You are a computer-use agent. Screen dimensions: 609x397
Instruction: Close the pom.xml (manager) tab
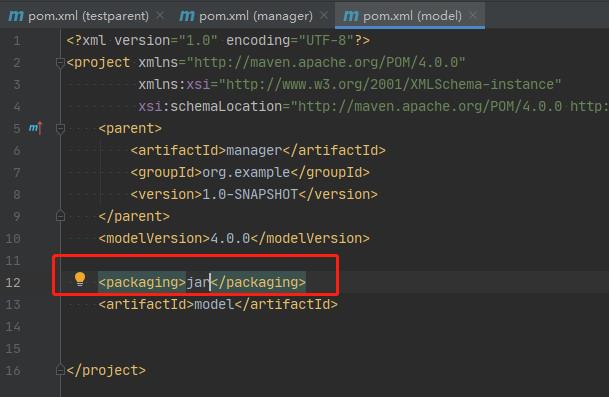[324, 16]
